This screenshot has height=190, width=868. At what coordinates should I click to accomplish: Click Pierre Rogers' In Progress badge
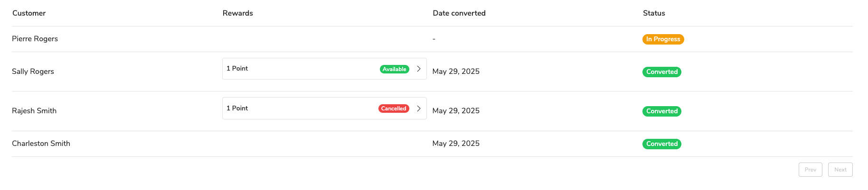coord(663,39)
